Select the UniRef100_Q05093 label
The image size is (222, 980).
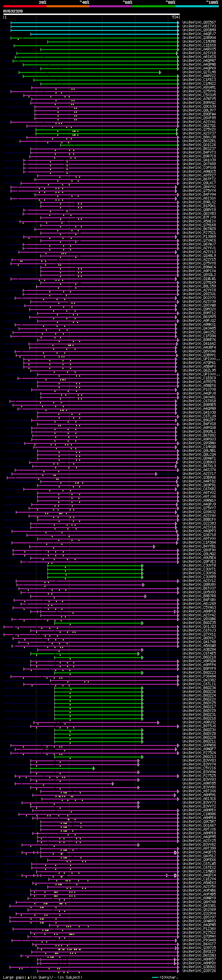pyautogui.click(x=199, y=592)
